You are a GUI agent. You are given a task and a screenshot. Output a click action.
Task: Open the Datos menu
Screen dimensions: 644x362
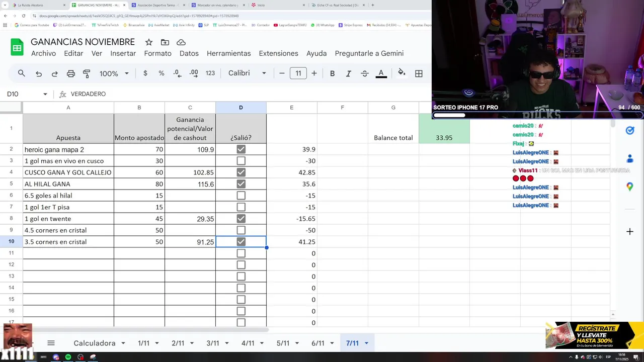[189, 53]
